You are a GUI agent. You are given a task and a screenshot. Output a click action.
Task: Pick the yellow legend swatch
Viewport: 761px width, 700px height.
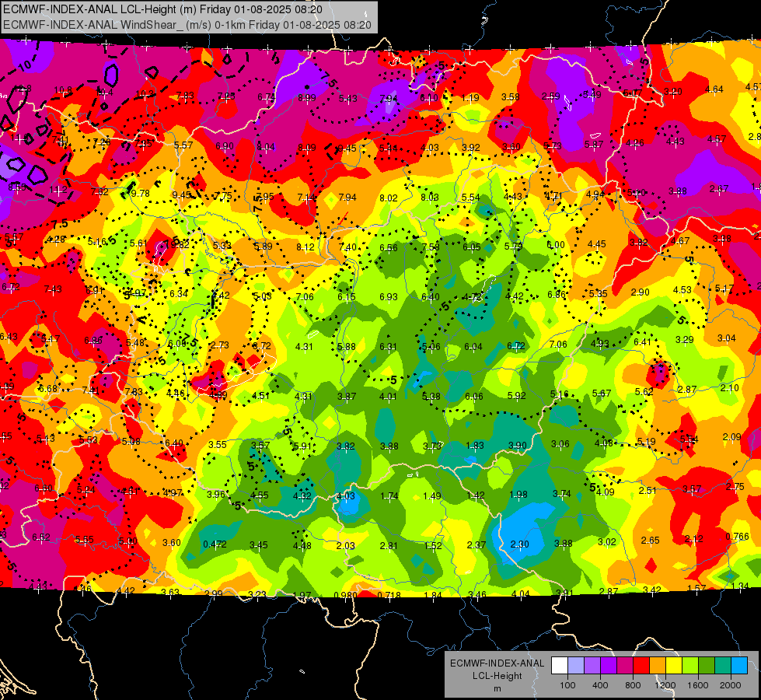(x=674, y=665)
